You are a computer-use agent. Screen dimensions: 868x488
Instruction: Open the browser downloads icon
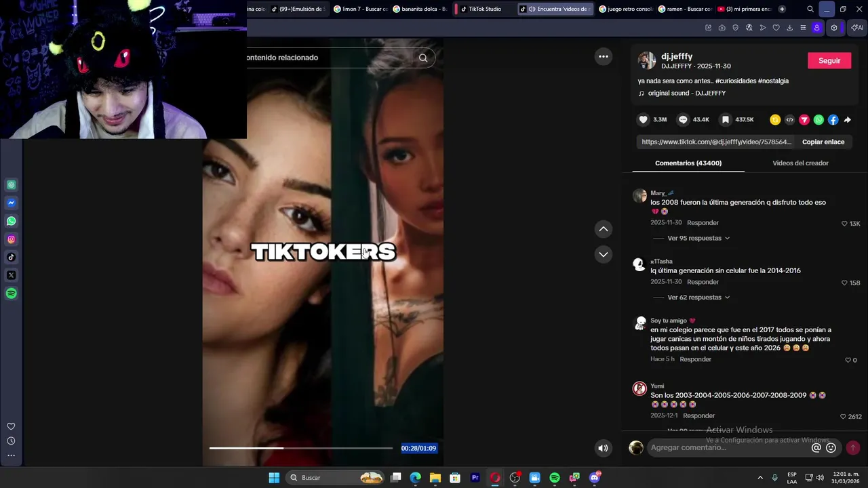(790, 28)
